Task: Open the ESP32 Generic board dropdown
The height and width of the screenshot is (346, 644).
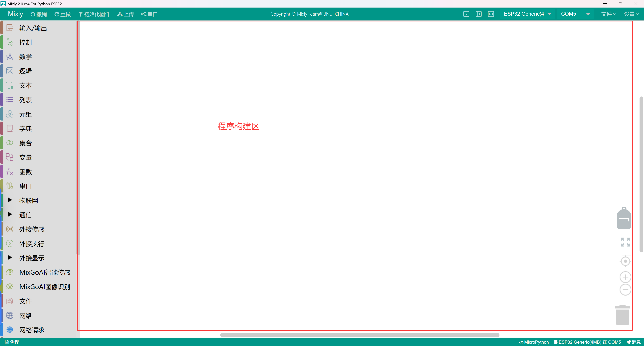Action: [527, 14]
